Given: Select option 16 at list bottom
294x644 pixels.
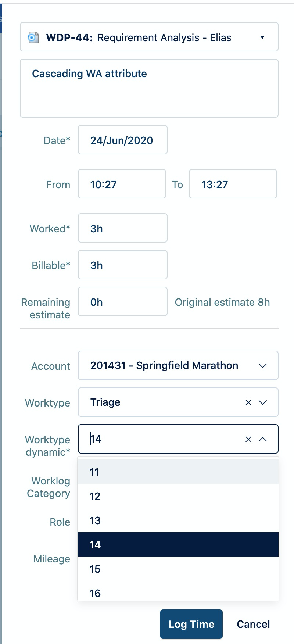Looking at the screenshot, I should tap(178, 593).
